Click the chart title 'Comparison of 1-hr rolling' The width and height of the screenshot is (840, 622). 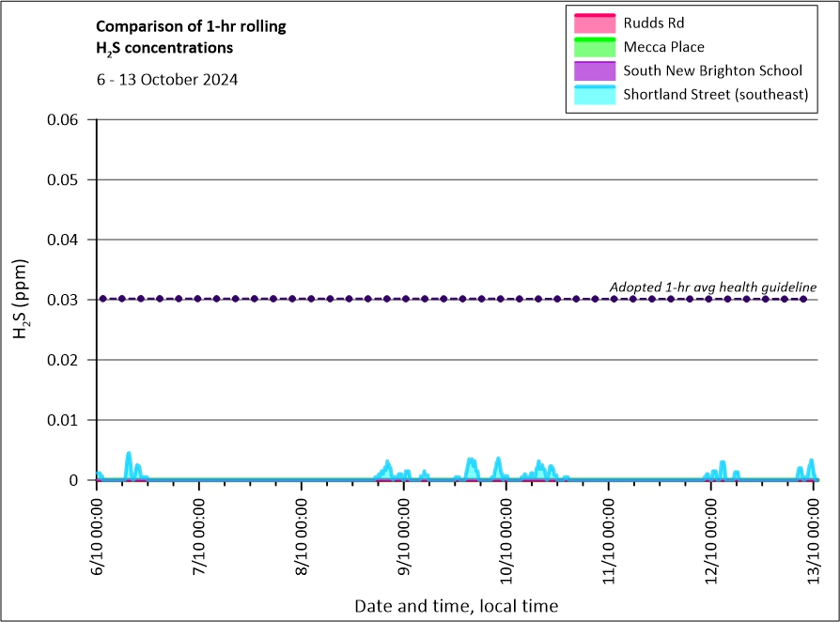(x=191, y=26)
